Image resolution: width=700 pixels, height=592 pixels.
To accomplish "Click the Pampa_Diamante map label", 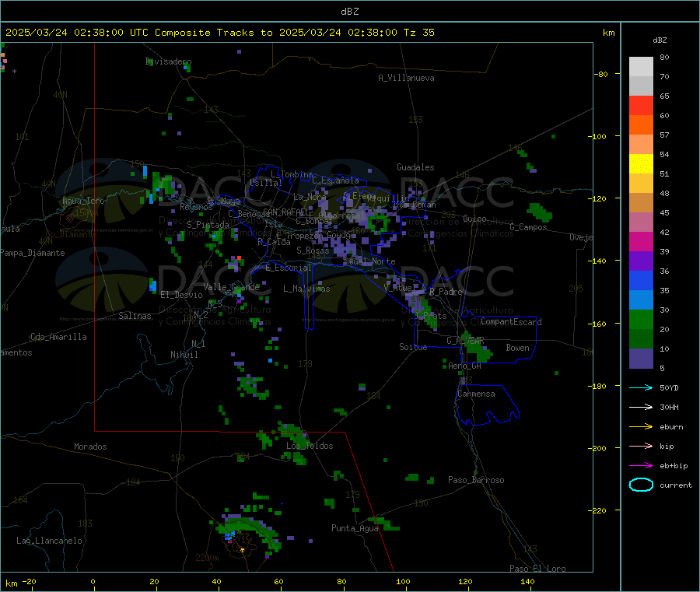I will [33, 253].
